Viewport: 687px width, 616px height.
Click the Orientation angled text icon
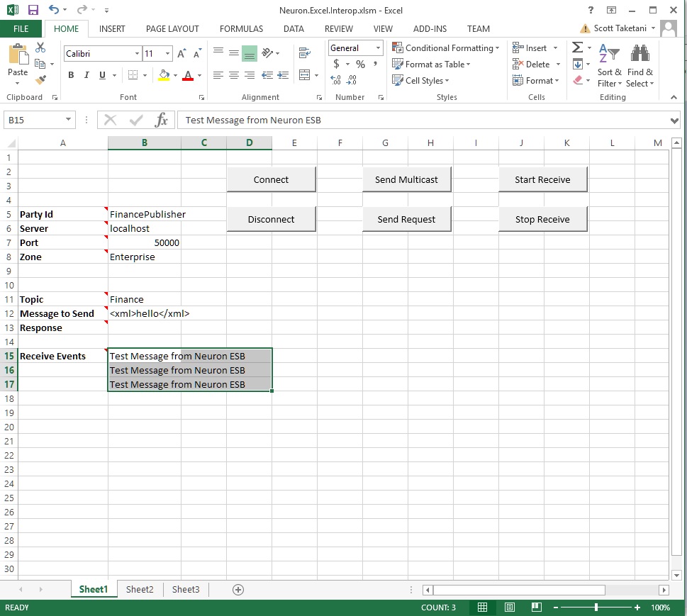(x=267, y=53)
